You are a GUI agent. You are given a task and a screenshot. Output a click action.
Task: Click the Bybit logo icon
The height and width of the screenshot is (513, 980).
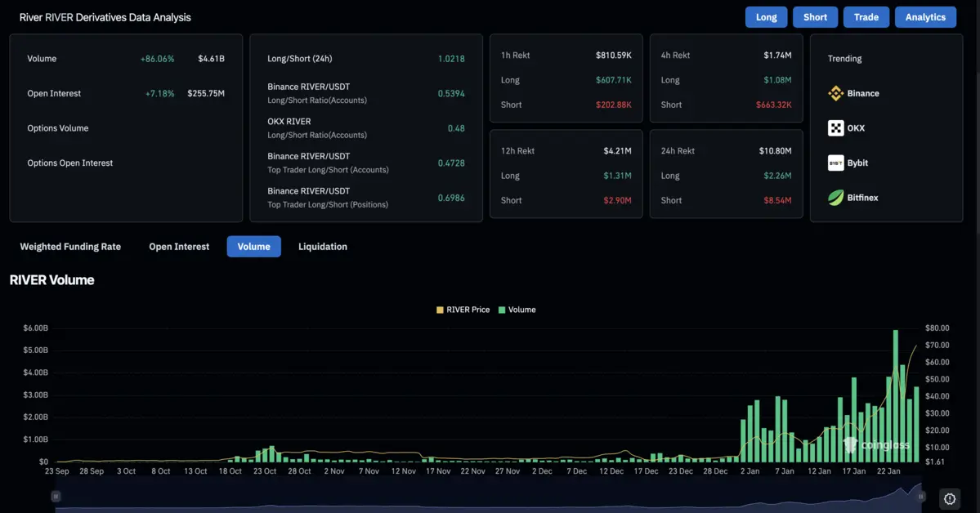[835, 163]
